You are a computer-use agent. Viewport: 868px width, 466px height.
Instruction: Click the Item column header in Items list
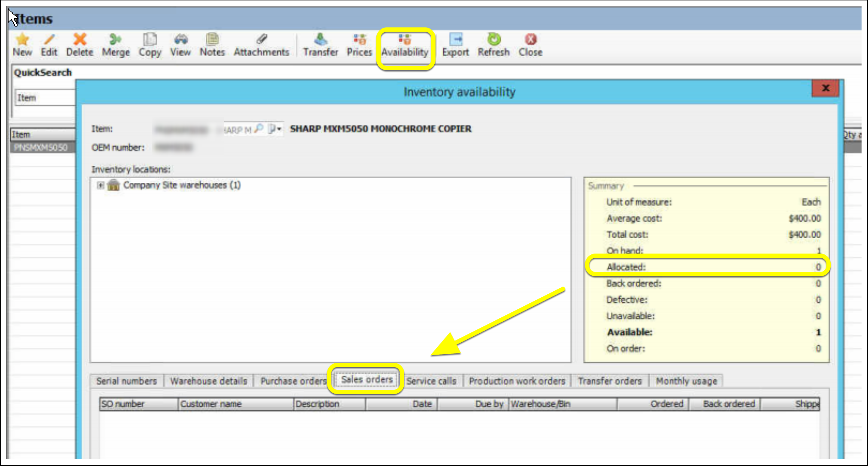coord(43,134)
